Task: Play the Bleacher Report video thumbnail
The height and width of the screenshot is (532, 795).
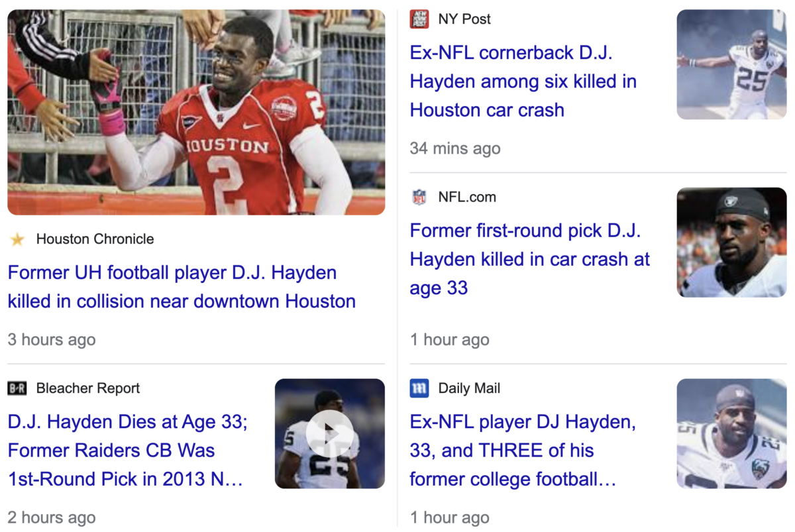Action: [x=330, y=433]
